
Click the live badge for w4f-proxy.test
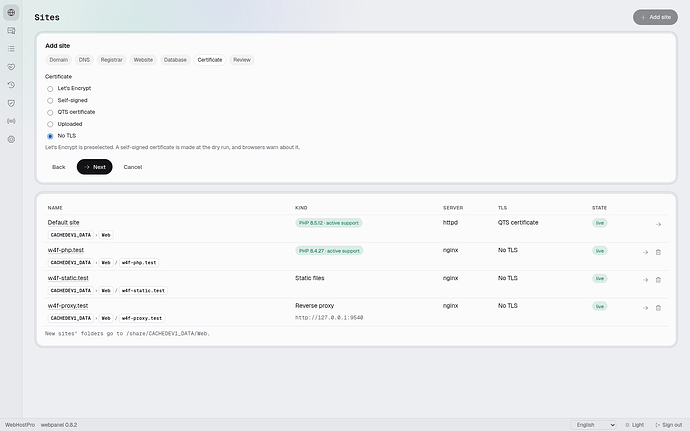pos(600,306)
